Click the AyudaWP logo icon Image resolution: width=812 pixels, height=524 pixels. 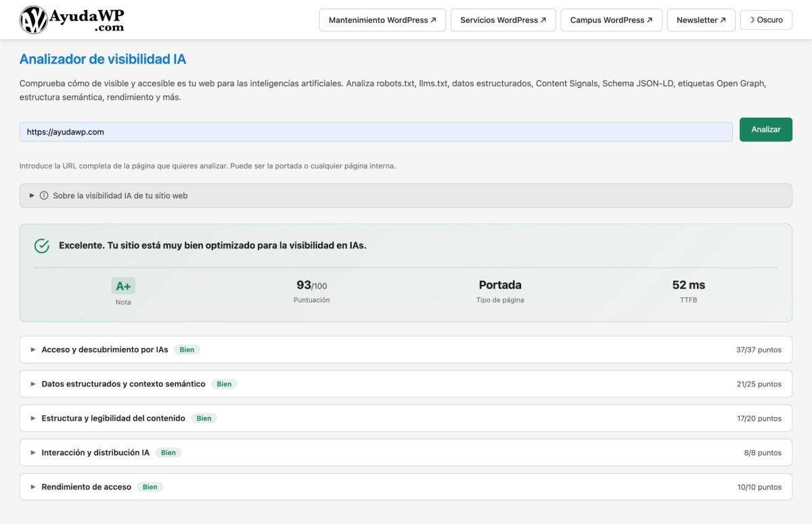[x=32, y=19]
